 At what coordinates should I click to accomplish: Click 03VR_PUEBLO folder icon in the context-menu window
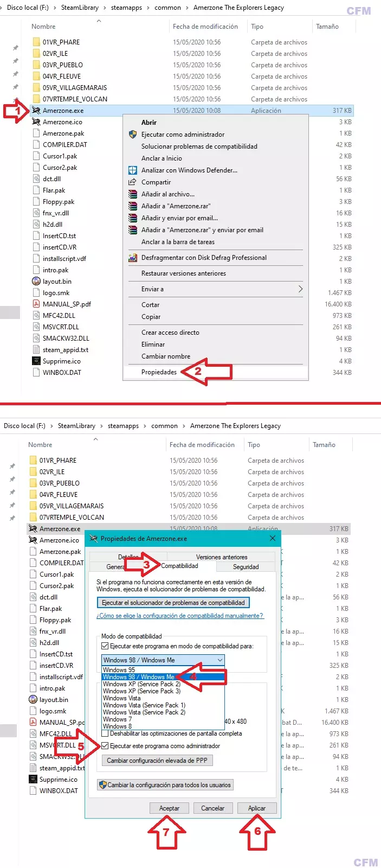click(36, 65)
